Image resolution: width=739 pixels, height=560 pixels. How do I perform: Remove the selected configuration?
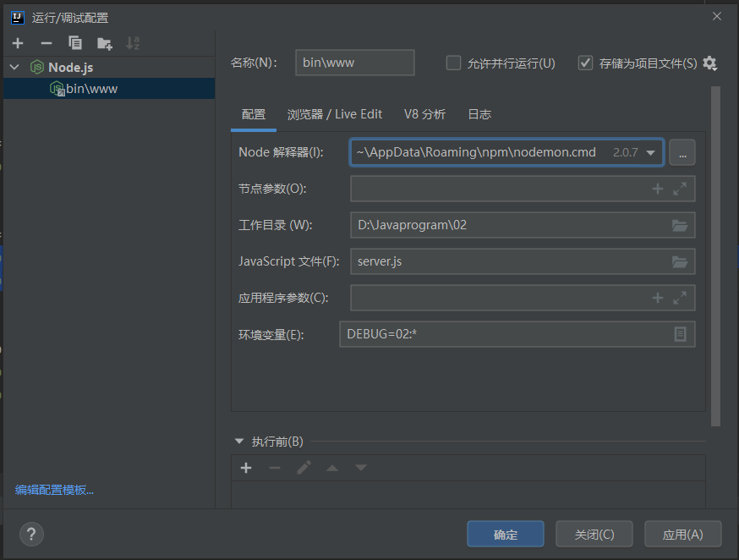pos(47,43)
